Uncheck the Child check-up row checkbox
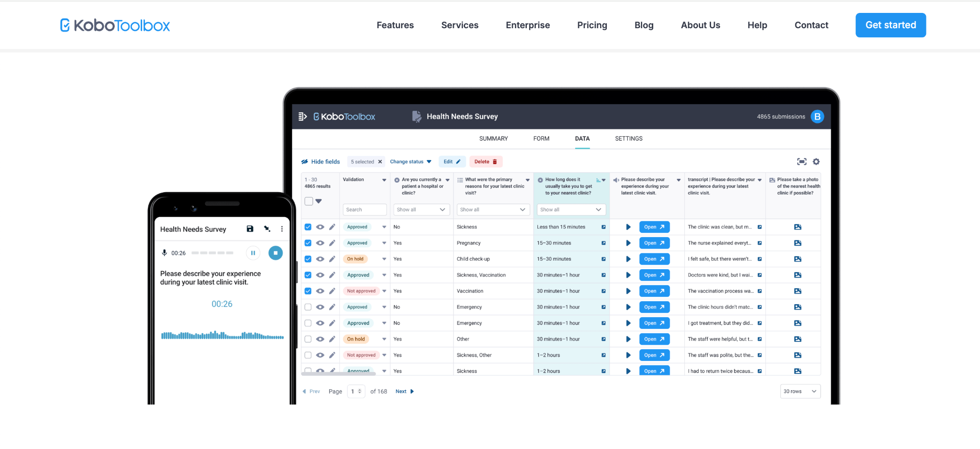Screen dimensions: 980x449 pos(308,259)
